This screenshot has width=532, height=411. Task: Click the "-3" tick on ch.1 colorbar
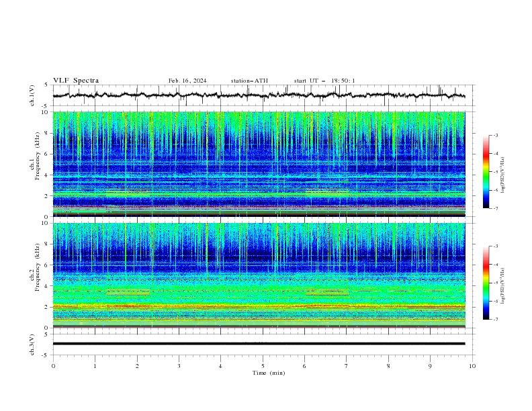click(496, 135)
